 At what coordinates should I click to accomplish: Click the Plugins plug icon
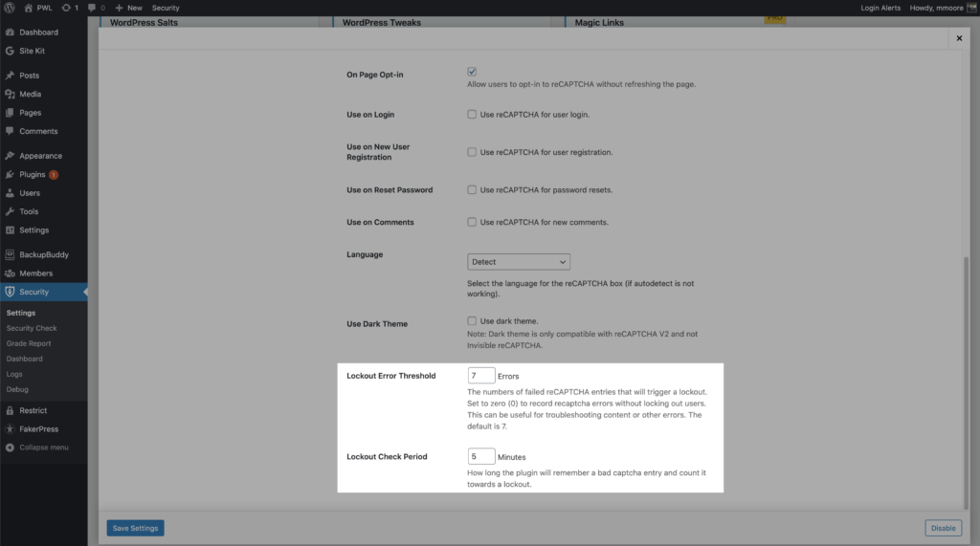[10, 174]
